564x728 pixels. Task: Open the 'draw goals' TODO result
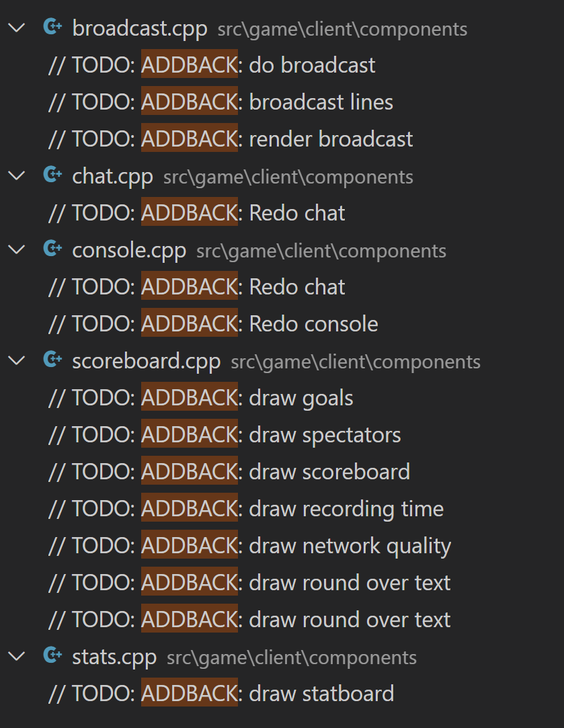(200, 398)
